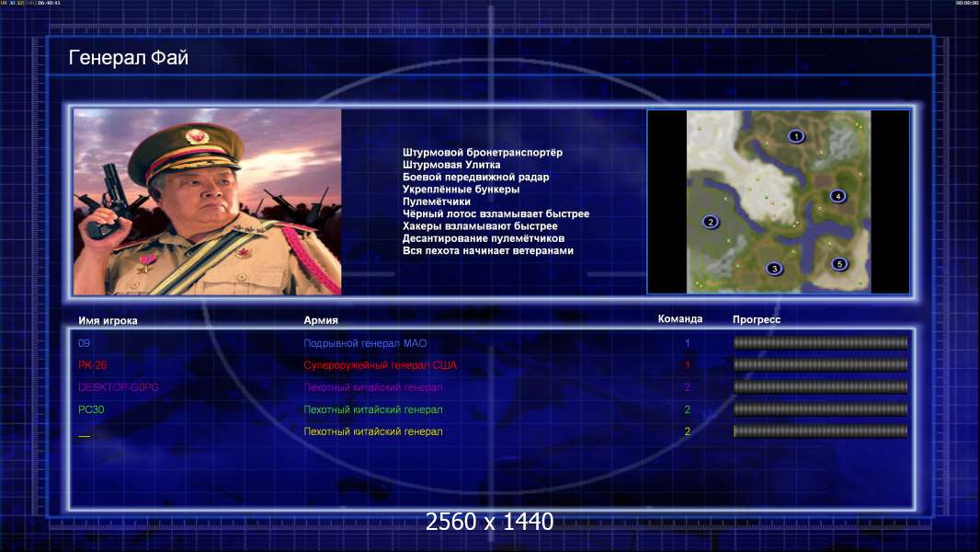
Task: Select player name 'DESKTOP-G0PG'
Action: click(x=118, y=387)
